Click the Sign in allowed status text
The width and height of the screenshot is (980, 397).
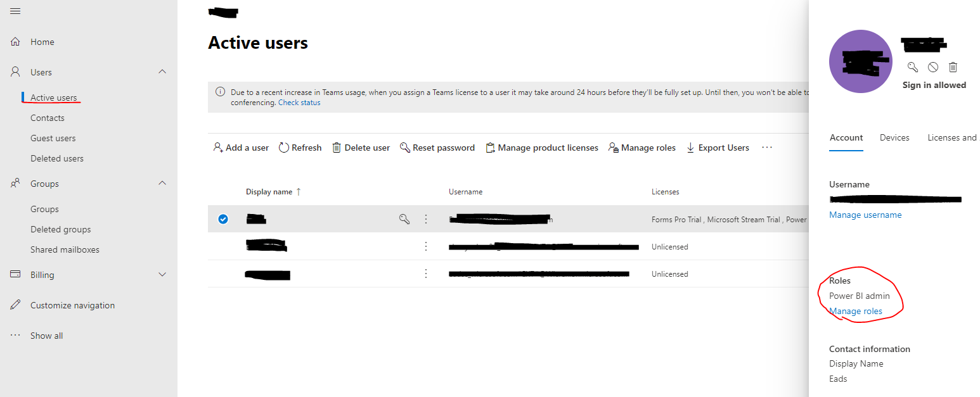[934, 85]
